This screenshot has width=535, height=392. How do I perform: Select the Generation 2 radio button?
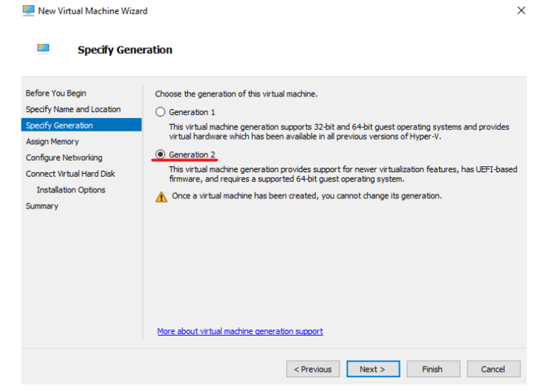[161, 155]
